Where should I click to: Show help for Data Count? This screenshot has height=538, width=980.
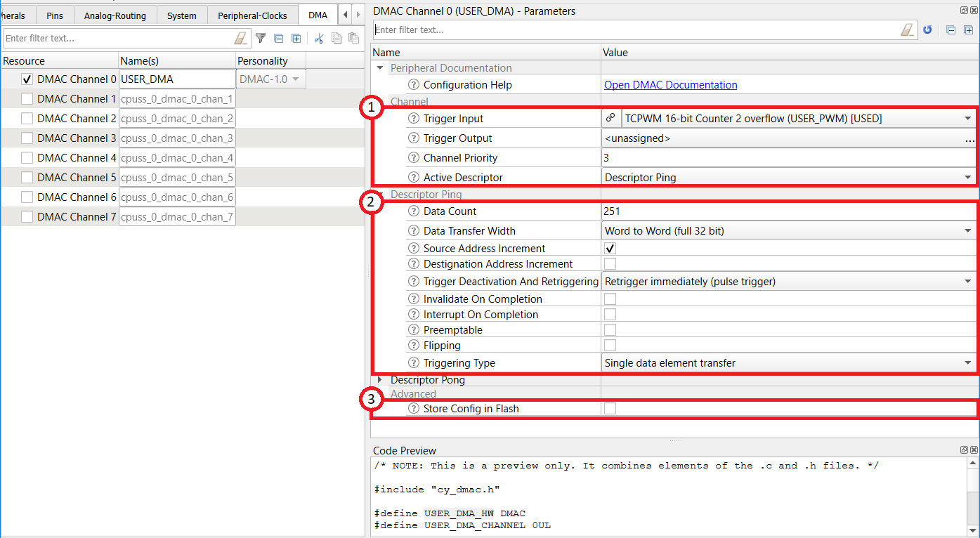click(414, 211)
